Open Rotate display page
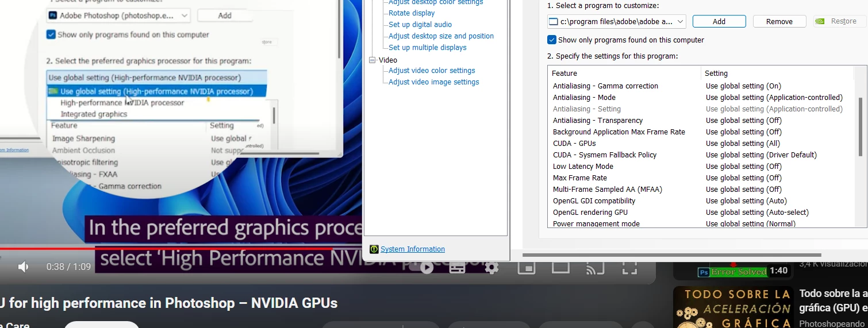The height and width of the screenshot is (328, 868). [412, 13]
